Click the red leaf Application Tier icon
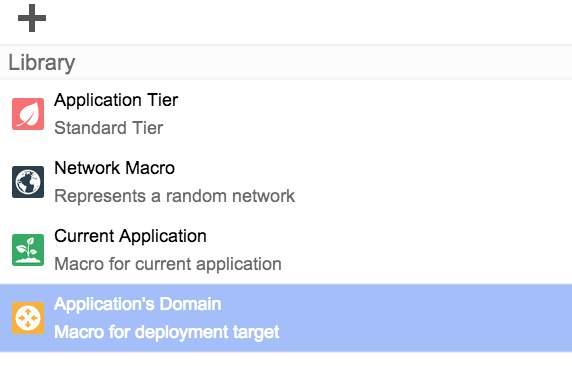Screen dimensions: 572x366 point(28,114)
